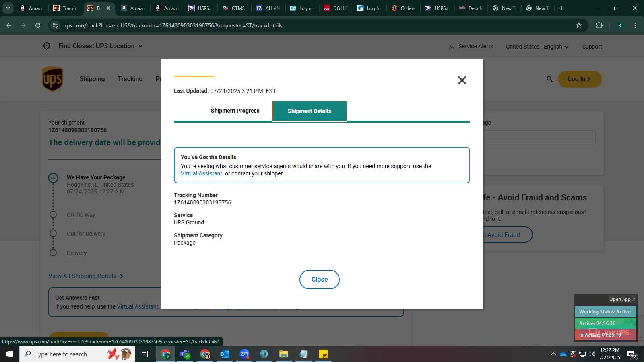Screen dimensions: 644x362
Task: Click the Windows Start button
Action: point(10,354)
